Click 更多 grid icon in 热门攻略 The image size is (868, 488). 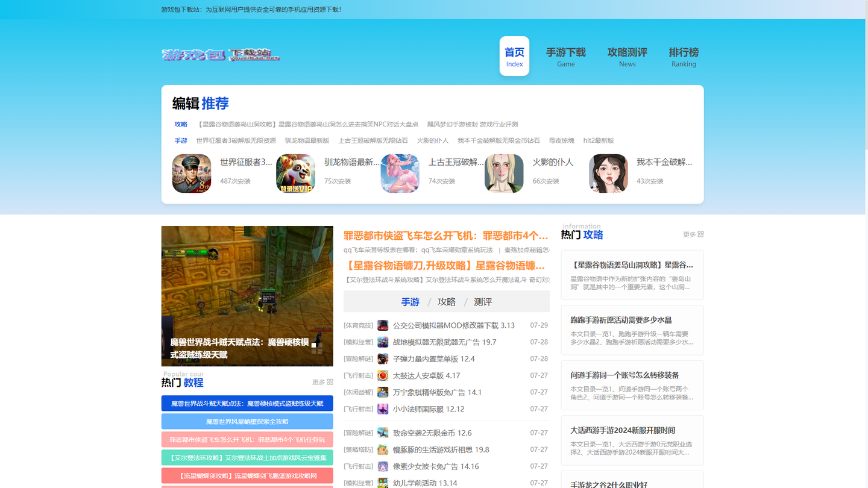700,234
